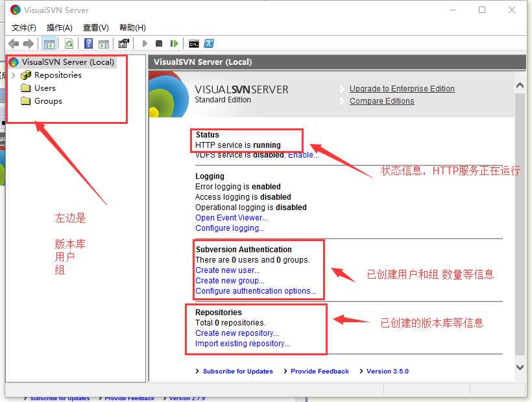Click the Restart service icon
This screenshot has height=402, width=532.
(174, 43)
